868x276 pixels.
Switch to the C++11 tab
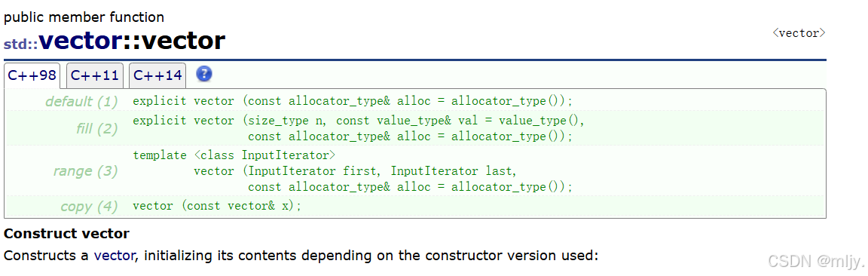[x=95, y=75]
